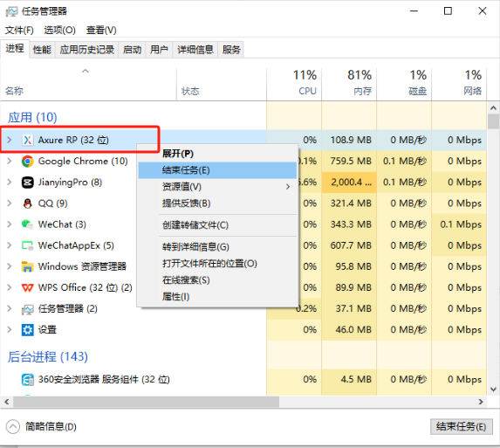Switch to the 服务 tab
The height and width of the screenshot is (448, 500).
point(231,50)
